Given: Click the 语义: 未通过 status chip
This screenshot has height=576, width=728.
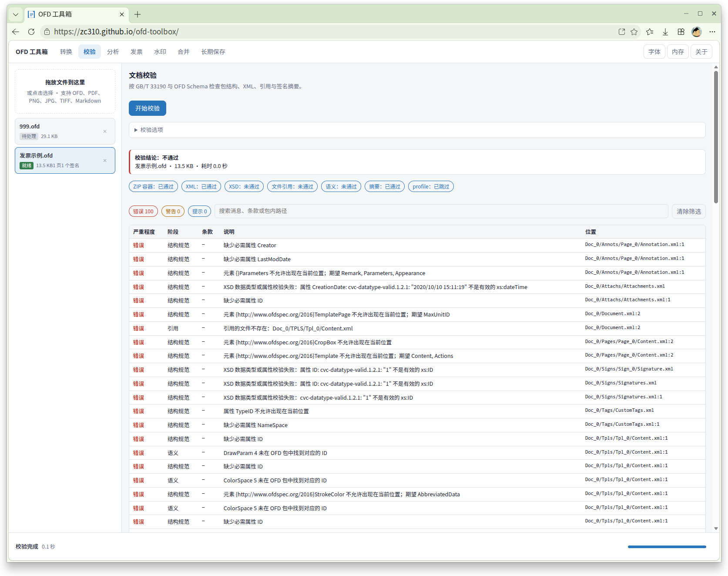Looking at the screenshot, I should 341,187.
